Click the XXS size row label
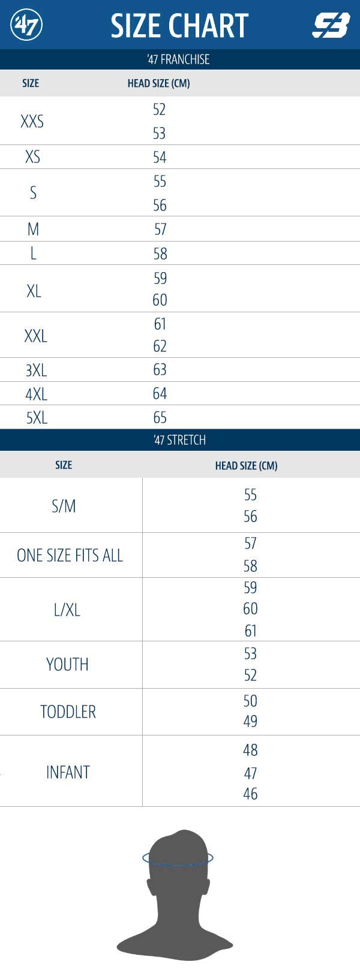The image size is (360, 980). [x=32, y=121]
